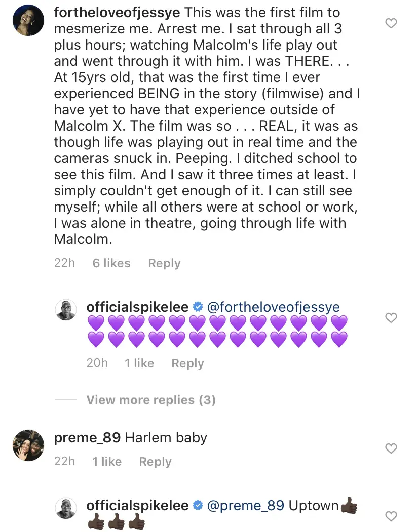Click the verified badge on the Uptown reply

point(198,506)
